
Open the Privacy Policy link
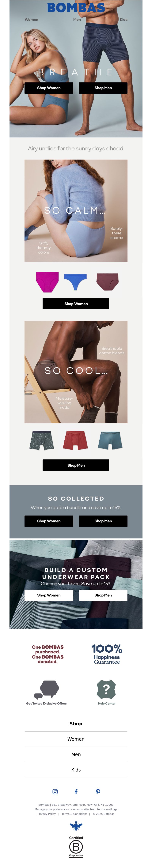click(47, 814)
